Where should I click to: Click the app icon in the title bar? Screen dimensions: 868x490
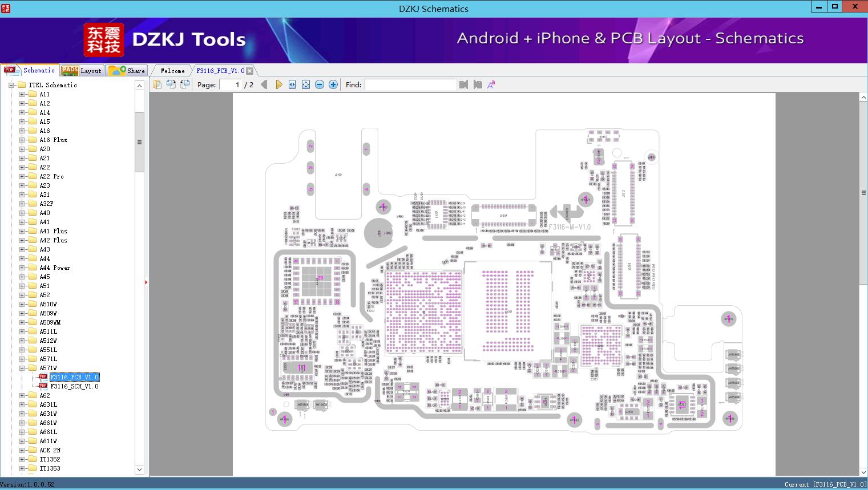pos(6,8)
